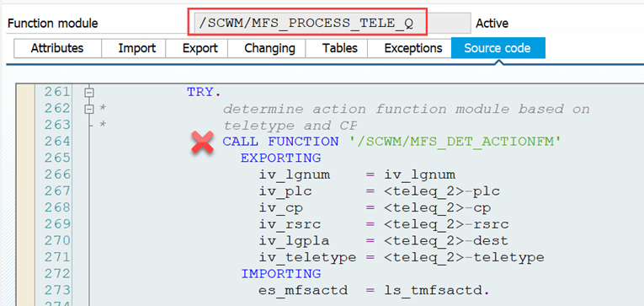Click the 'Function module' label

pyautogui.click(x=52, y=24)
